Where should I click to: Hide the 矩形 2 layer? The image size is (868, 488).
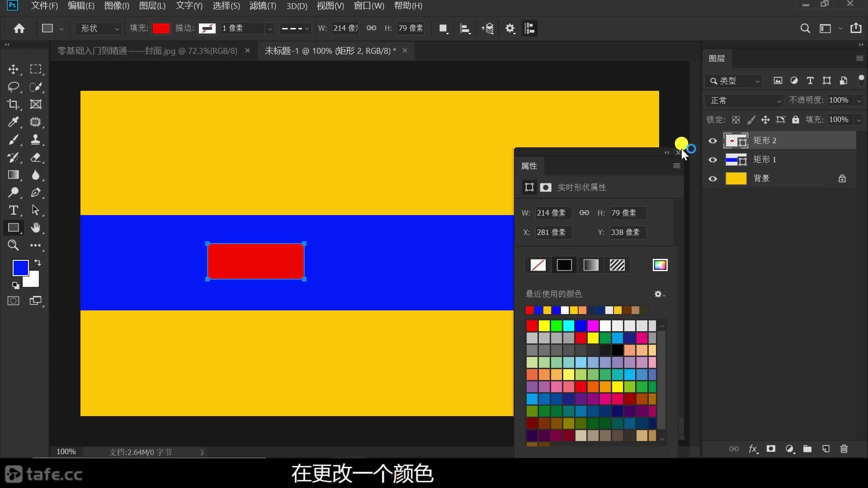(712, 141)
